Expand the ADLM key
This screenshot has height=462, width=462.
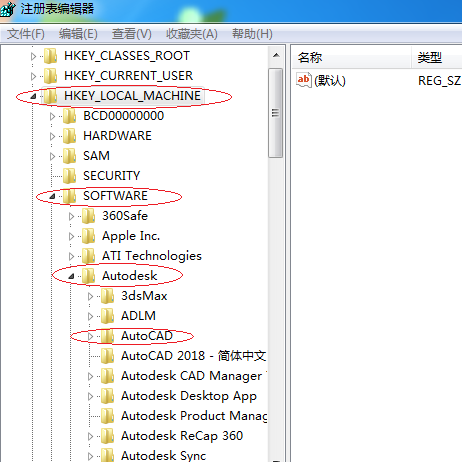90,316
